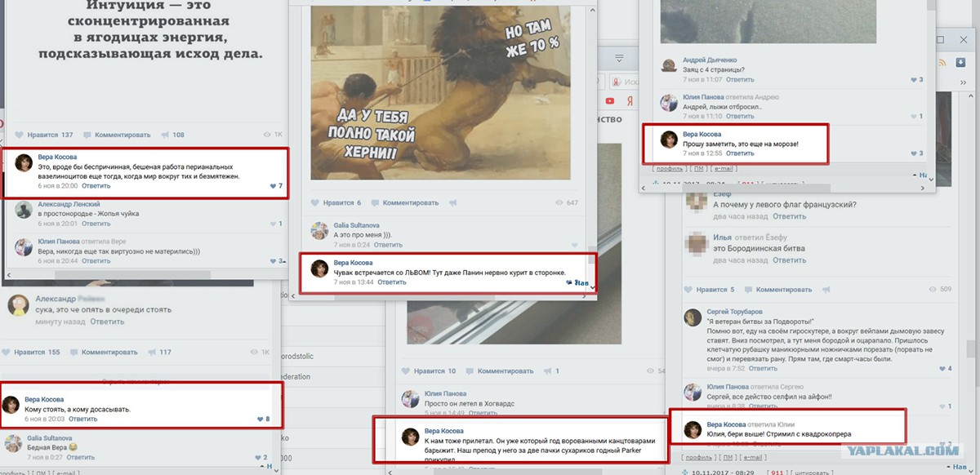Reply to Александр's comment posted a minute ago
Viewport: 980px width, 475px height.
tap(106, 322)
